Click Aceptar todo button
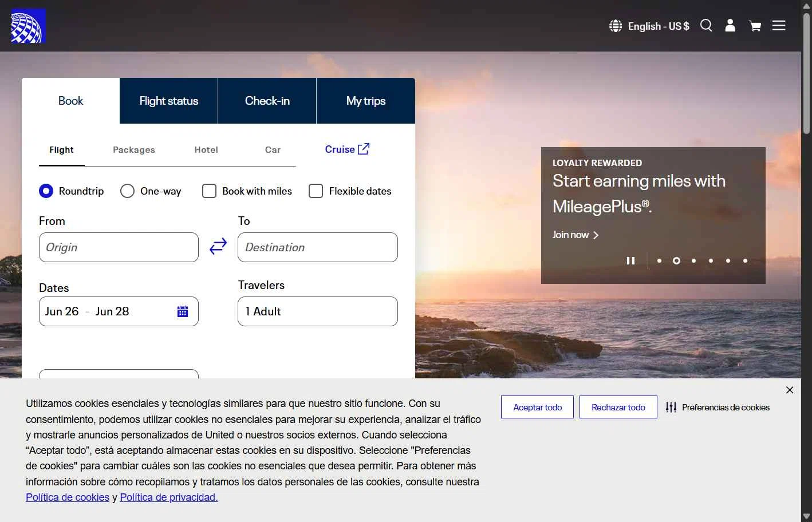Screen dimensions: 812x522 537,407
